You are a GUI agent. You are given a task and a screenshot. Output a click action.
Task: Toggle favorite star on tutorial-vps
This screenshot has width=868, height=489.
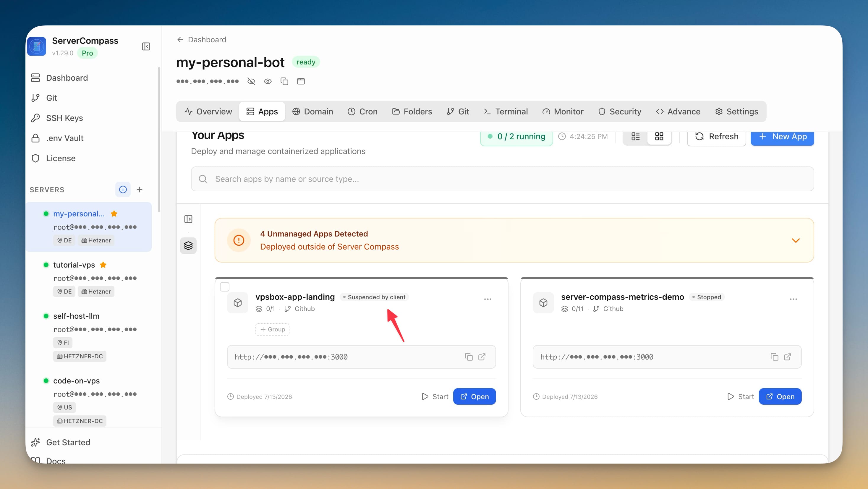click(x=103, y=265)
